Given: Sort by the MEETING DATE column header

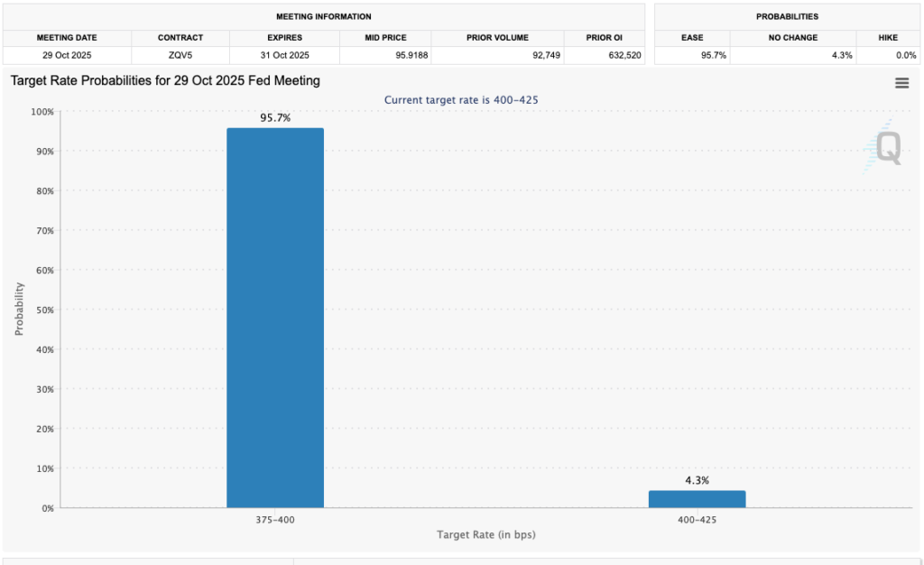Looking at the screenshot, I should (67, 37).
